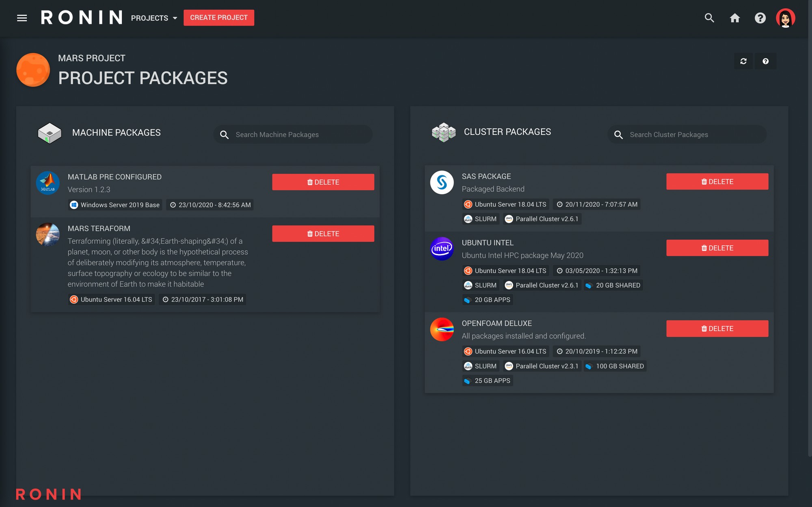Viewport: 812px width, 507px height.
Task: Click the MATLAB package logo
Action: (48, 183)
